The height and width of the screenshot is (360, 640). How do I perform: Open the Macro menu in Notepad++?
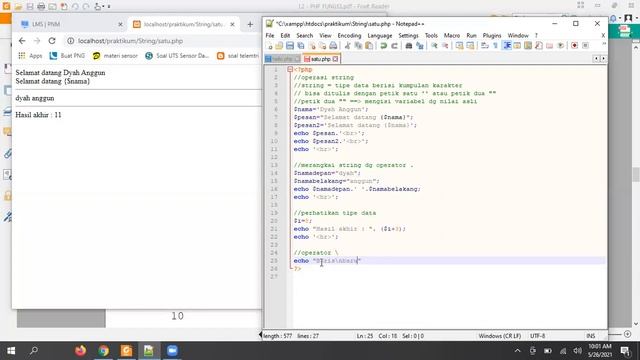click(x=452, y=36)
